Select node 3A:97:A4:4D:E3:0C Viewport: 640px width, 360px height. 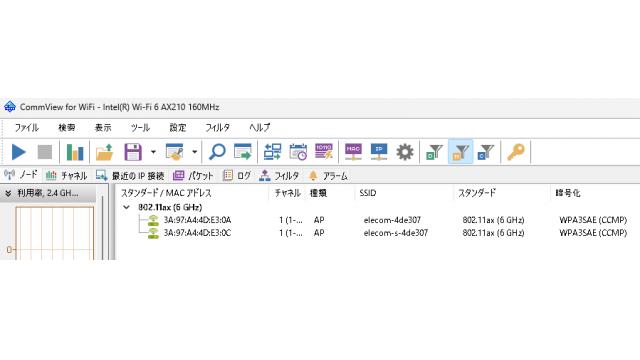click(197, 233)
